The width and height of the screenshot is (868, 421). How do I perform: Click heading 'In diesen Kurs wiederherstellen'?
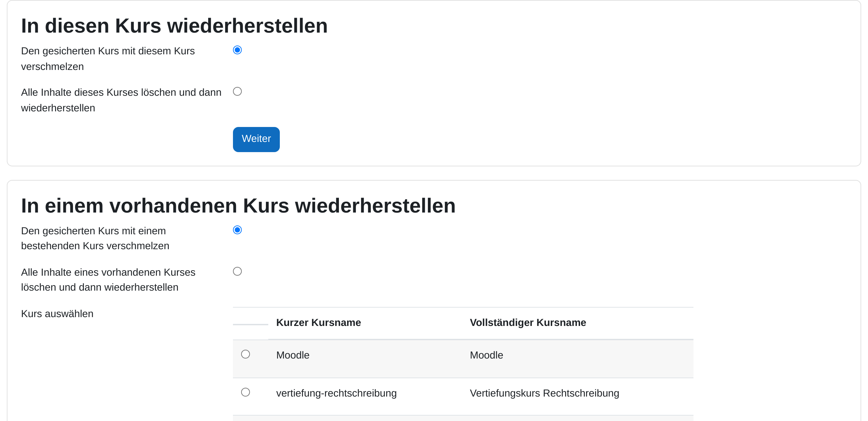(x=175, y=26)
